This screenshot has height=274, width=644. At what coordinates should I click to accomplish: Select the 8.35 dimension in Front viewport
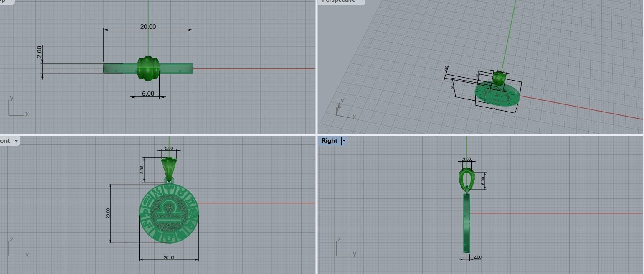(x=142, y=170)
